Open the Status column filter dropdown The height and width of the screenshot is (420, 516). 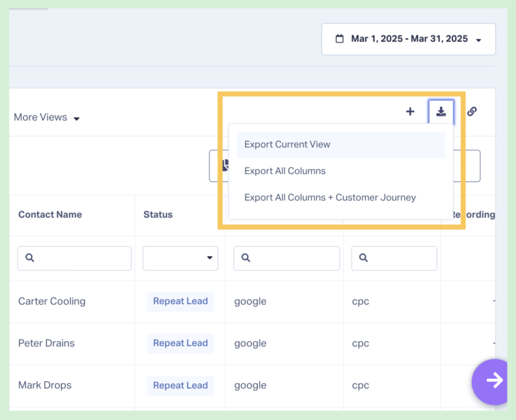(x=180, y=258)
